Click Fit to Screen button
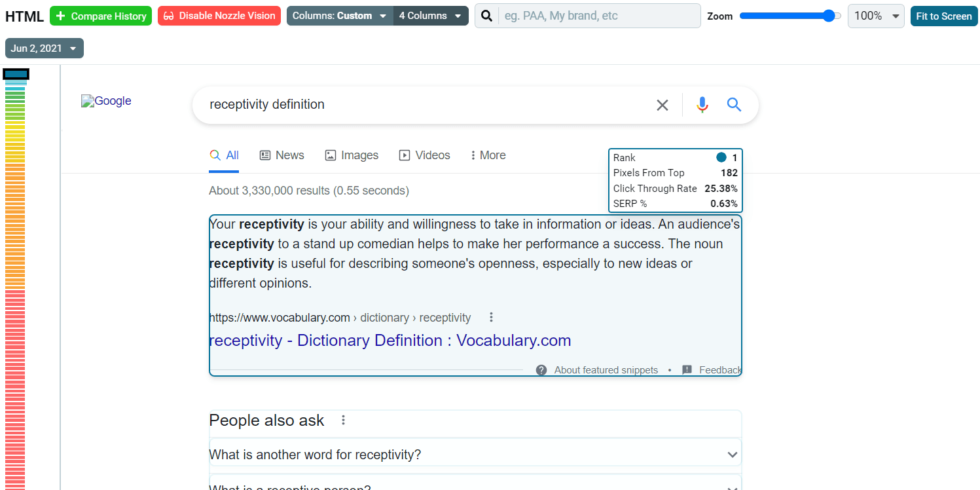980x490 pixels. pos(944,16)
